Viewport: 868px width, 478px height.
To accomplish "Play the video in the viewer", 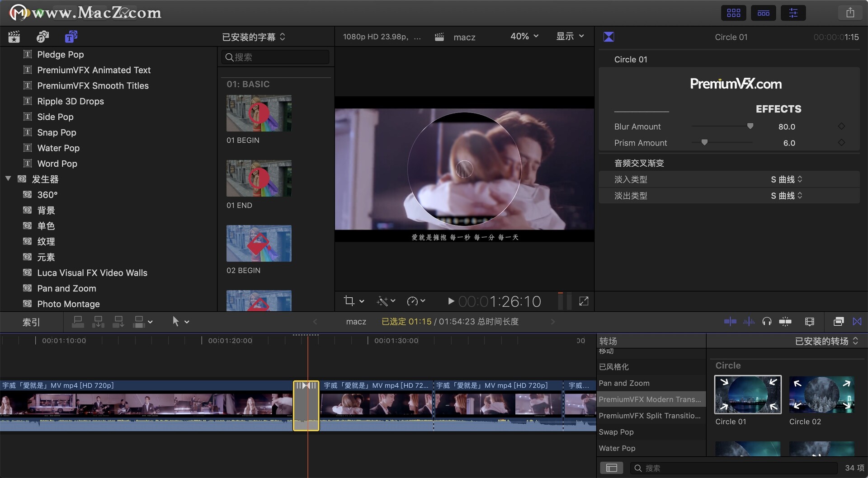I will coord(451,301).
